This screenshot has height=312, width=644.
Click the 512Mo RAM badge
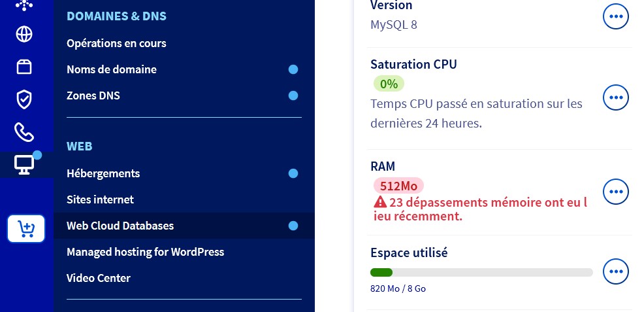point(398,186)
